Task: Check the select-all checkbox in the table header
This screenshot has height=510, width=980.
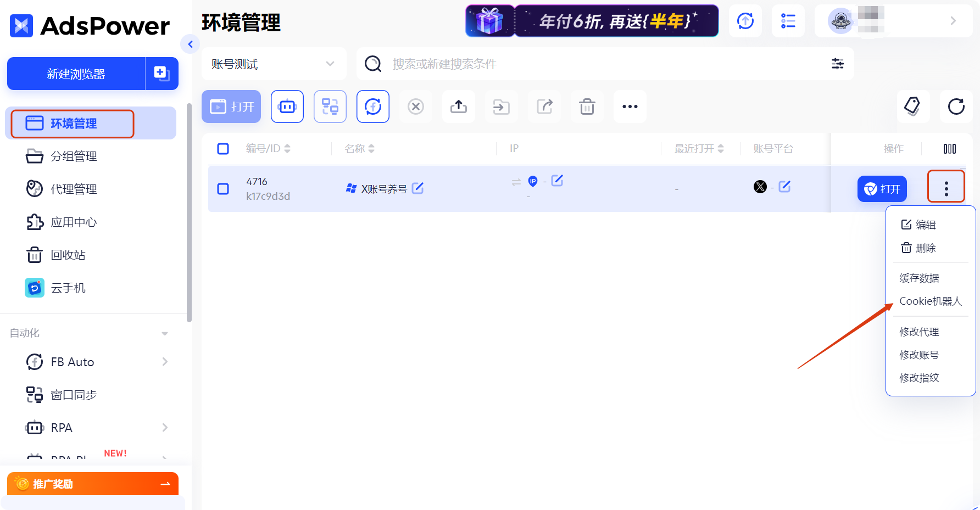Action: click(x=223, y=148)
